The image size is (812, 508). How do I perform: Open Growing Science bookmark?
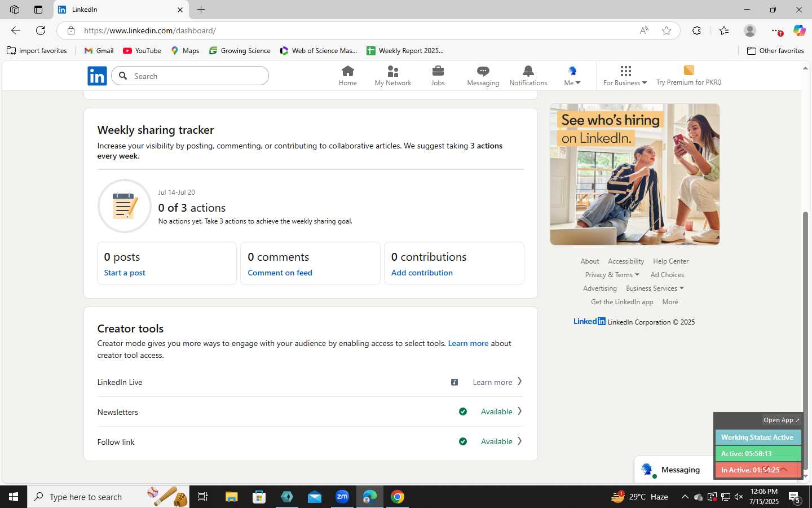[240, 51]
